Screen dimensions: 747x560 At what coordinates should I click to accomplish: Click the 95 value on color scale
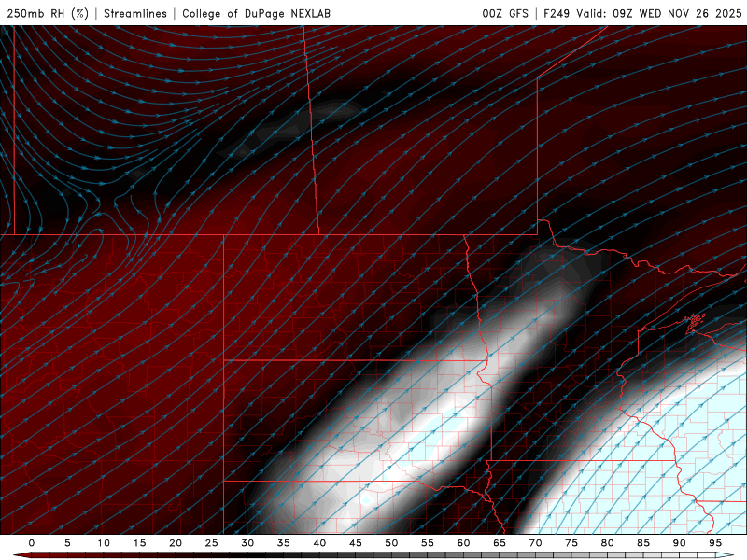coord(715,543)
